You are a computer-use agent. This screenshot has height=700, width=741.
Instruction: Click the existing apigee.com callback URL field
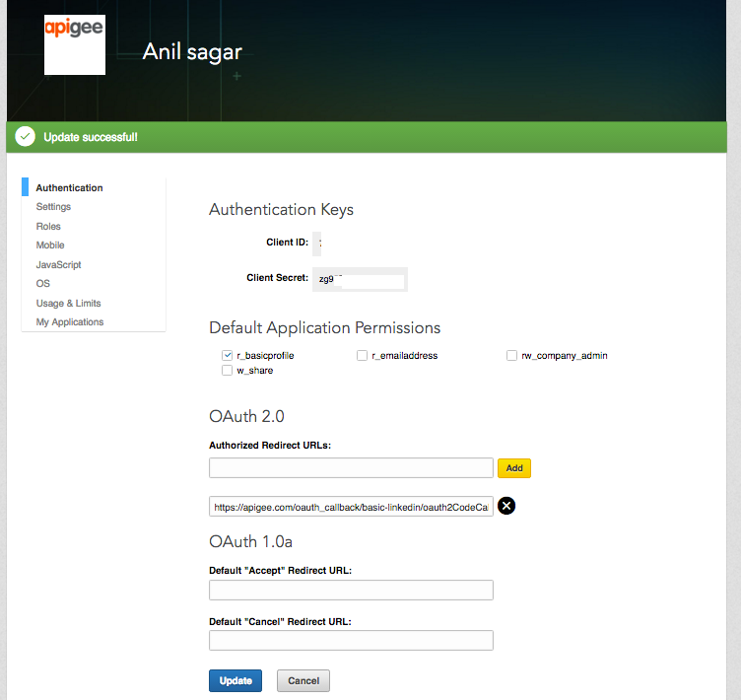coord(351,507)
